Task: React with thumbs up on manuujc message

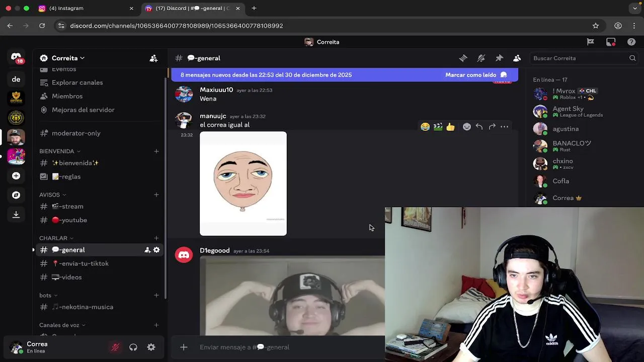Action: (450, 127)
